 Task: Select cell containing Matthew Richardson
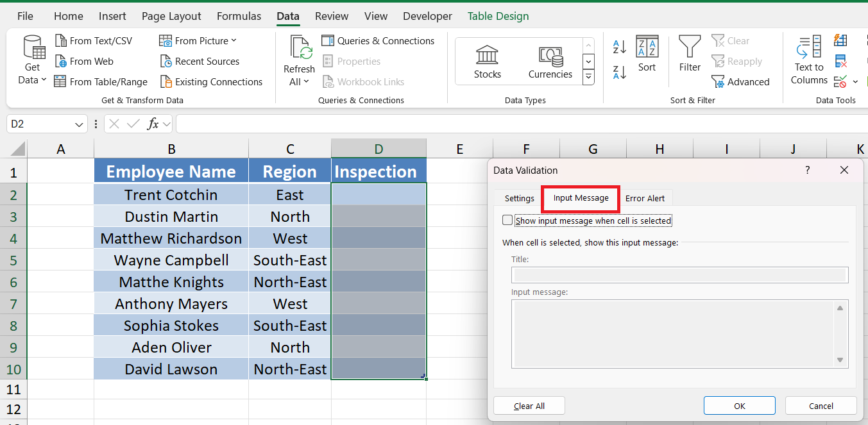click(171, 238)
